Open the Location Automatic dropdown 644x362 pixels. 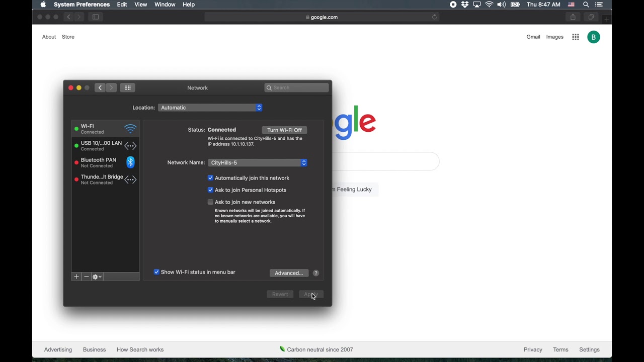(210, 108)
